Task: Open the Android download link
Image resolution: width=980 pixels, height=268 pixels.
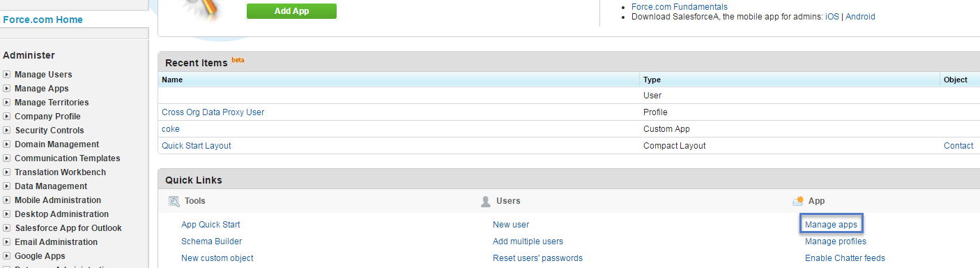Action: [860, 17]
